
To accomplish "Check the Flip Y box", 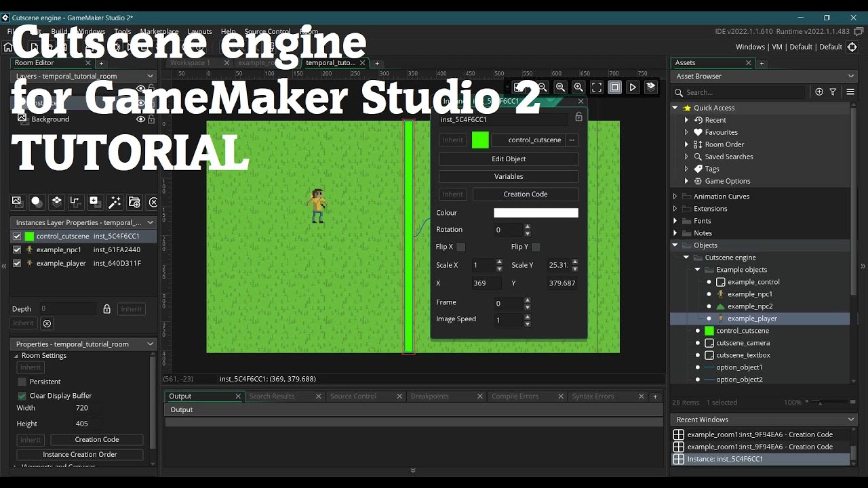I will tap(536, 247).
